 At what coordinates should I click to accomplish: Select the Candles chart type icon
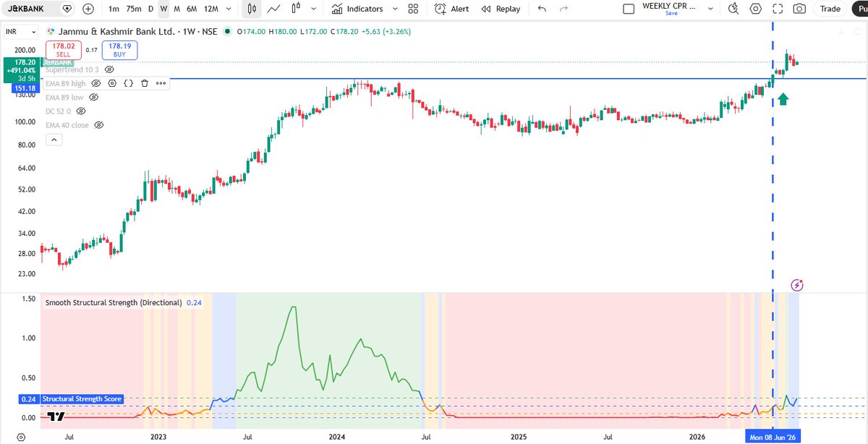[252, 9]
